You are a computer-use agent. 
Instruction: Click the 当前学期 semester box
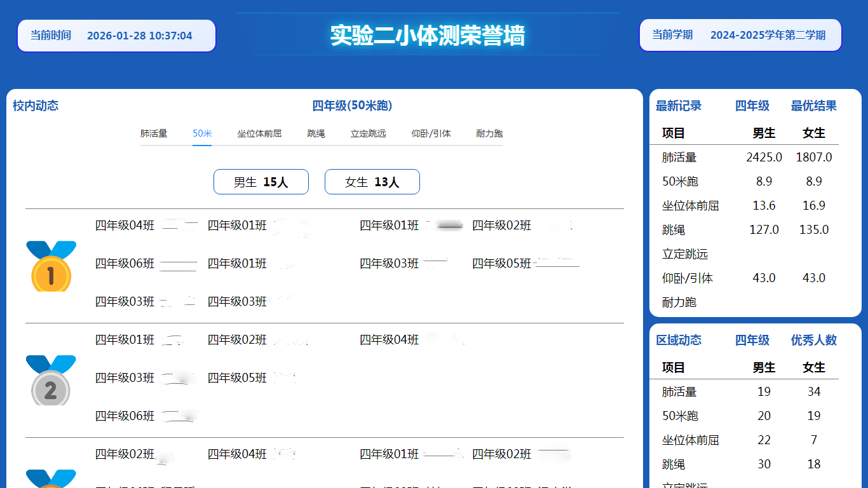click(x=740, y=35)
